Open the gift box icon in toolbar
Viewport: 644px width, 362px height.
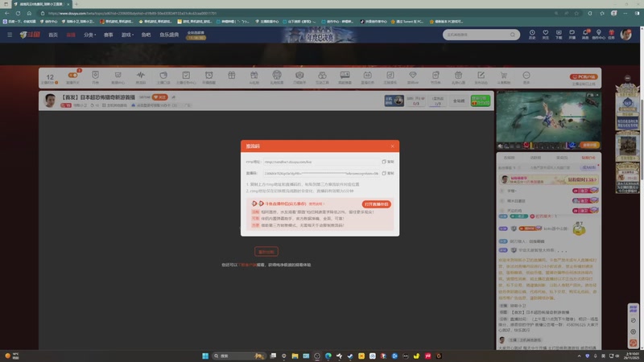click(232, 75)
